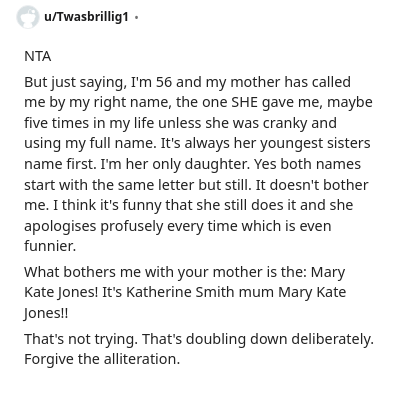Open the default Reddit avatar icon

(x=28, y=17)
